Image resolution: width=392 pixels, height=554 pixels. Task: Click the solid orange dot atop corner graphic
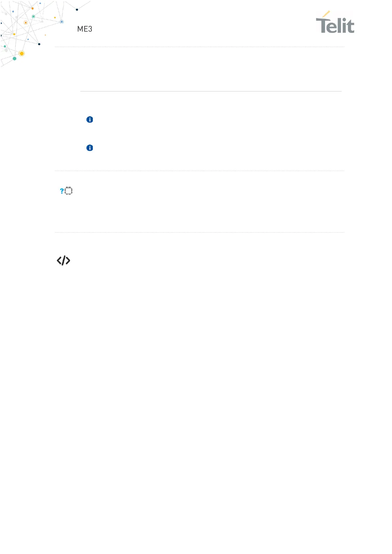(x=32, y=9)
